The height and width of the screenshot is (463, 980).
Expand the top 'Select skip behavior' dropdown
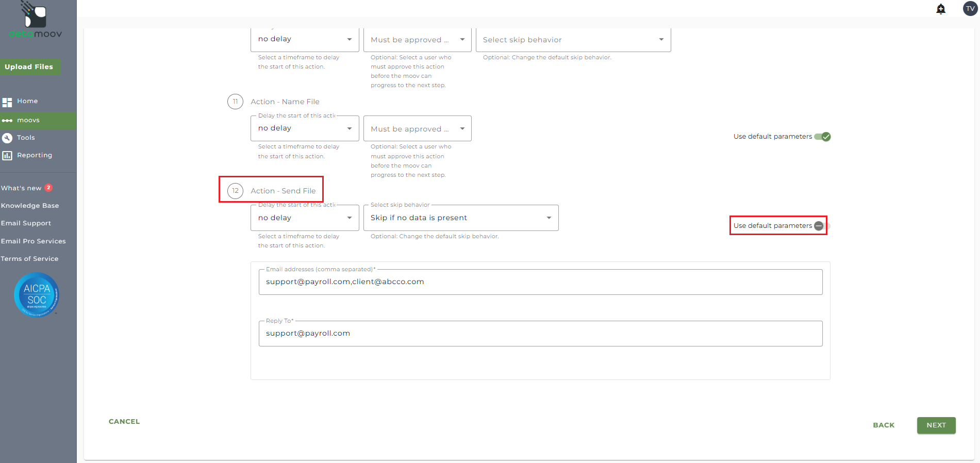click(573, 40)
